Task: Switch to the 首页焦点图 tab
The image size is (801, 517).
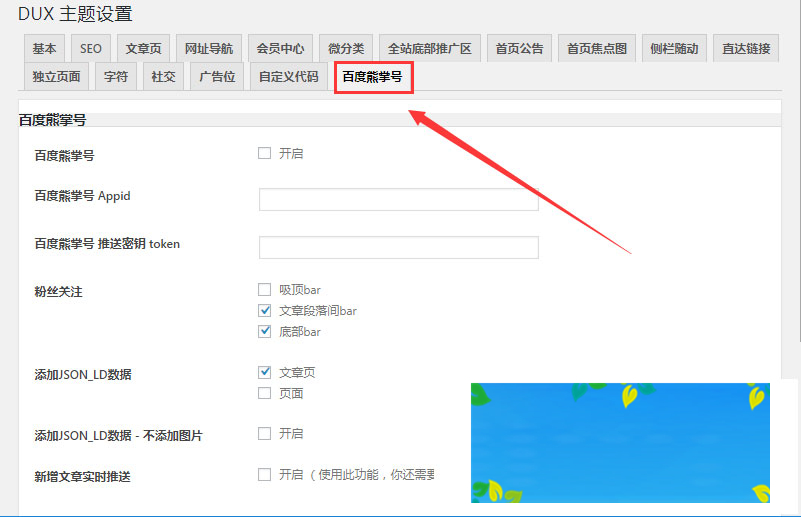Action: point(597,48)
